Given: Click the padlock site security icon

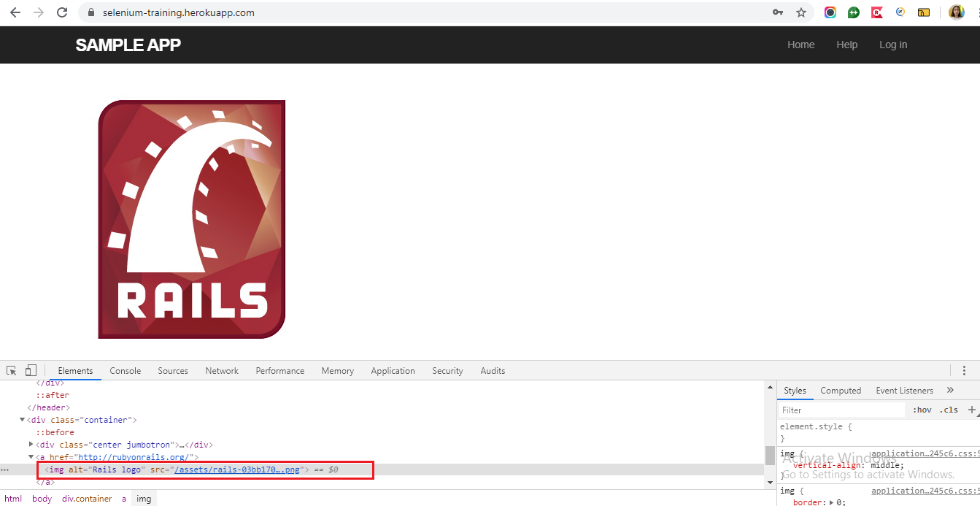Looking at the screenshot, I should tap(91, 12).
